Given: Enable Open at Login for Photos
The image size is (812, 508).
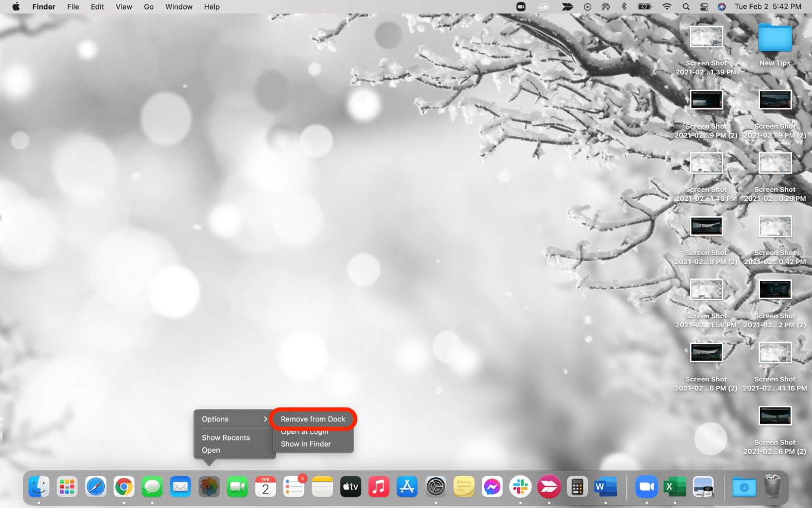Looking at the screenshot, I should pyautogui.click(x=304, y=431).
